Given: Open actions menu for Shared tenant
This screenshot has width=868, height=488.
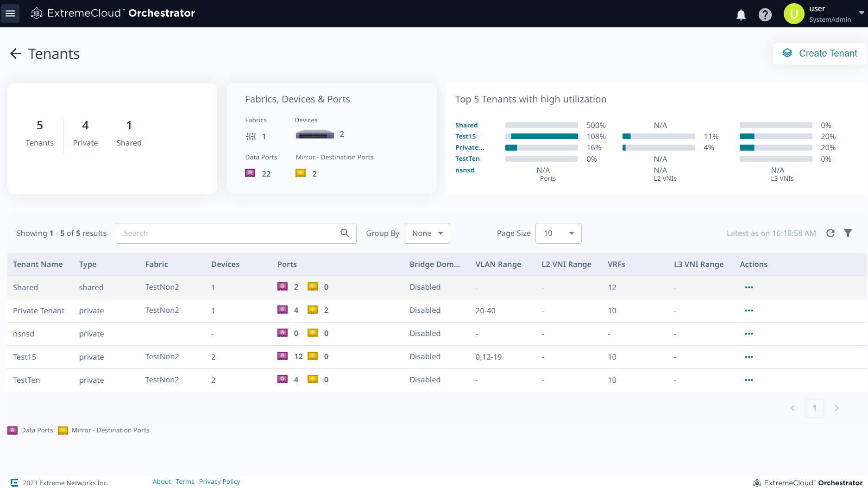Looking at the screenshot, I should [748, 287].
